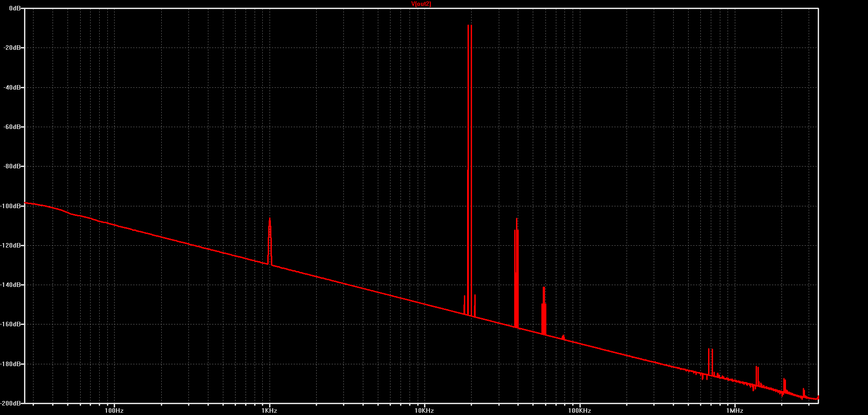Screen dimensions: 868x415
Task: Select the -100dB vertical axis label
Action: coord(11,206)
